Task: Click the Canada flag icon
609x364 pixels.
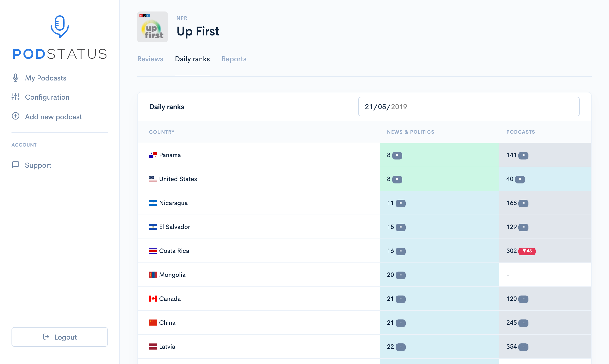Action: pos(153,299)
